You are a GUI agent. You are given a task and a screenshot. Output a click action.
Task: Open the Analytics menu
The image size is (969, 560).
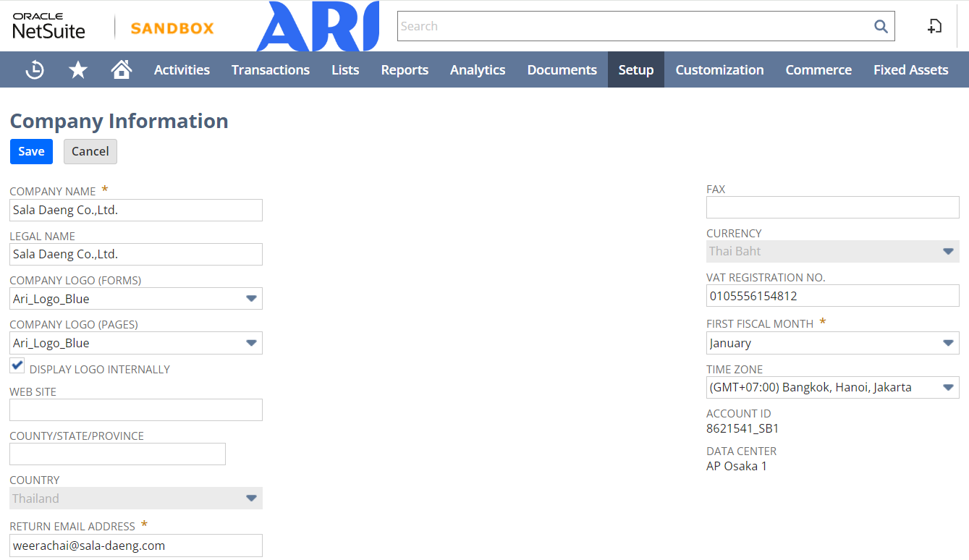(478, 69)
